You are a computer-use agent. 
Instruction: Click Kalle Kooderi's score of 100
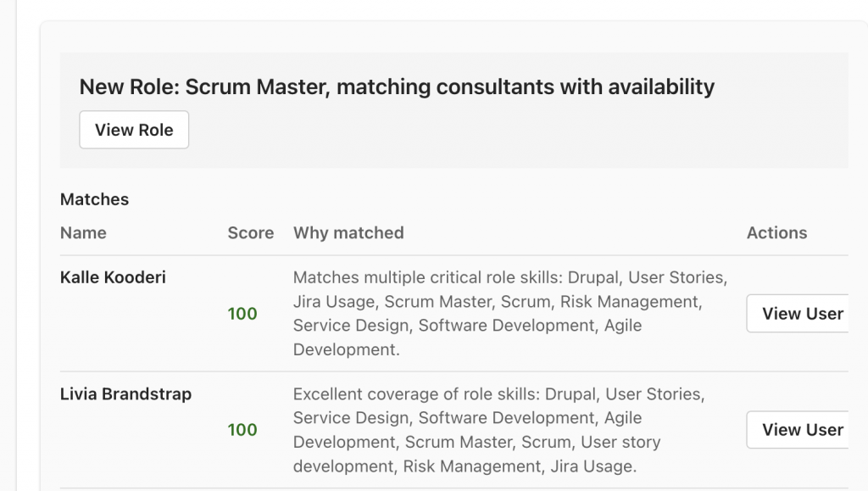(x=242, y=314)
